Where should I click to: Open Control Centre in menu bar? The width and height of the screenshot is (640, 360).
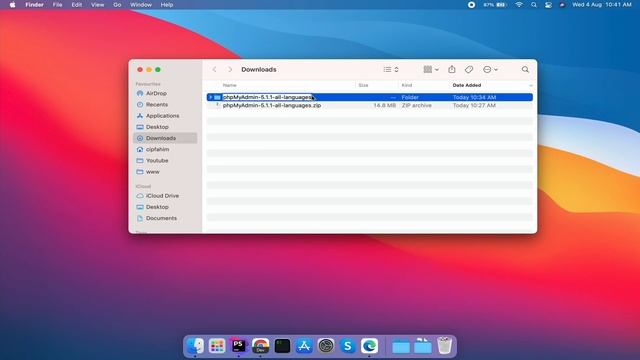548,5
